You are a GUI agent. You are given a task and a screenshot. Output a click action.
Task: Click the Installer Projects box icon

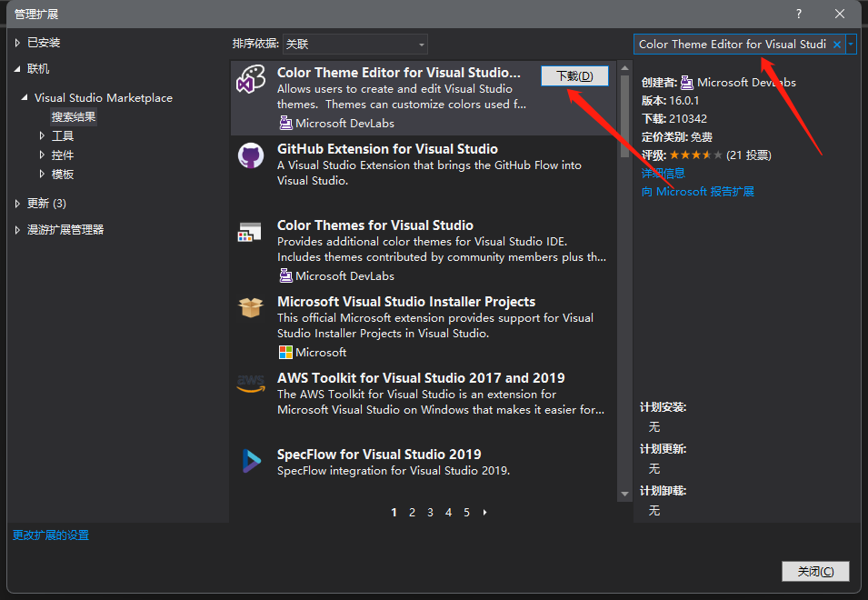[x=251, y=308]
